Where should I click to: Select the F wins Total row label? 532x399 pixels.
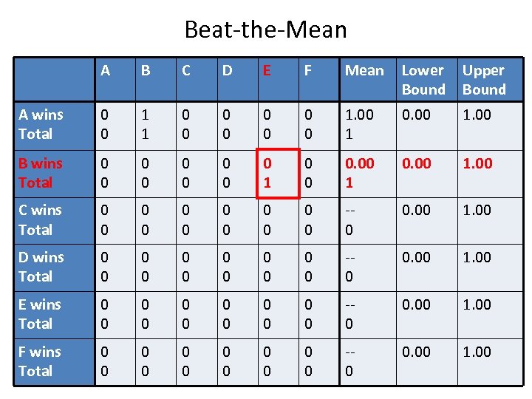click(x=53, y=361)
